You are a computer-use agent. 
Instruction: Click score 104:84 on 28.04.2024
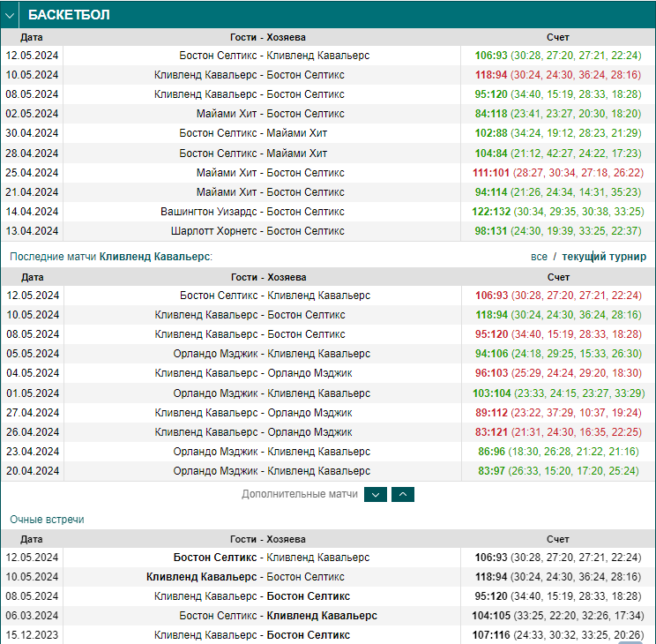[491, 154]
